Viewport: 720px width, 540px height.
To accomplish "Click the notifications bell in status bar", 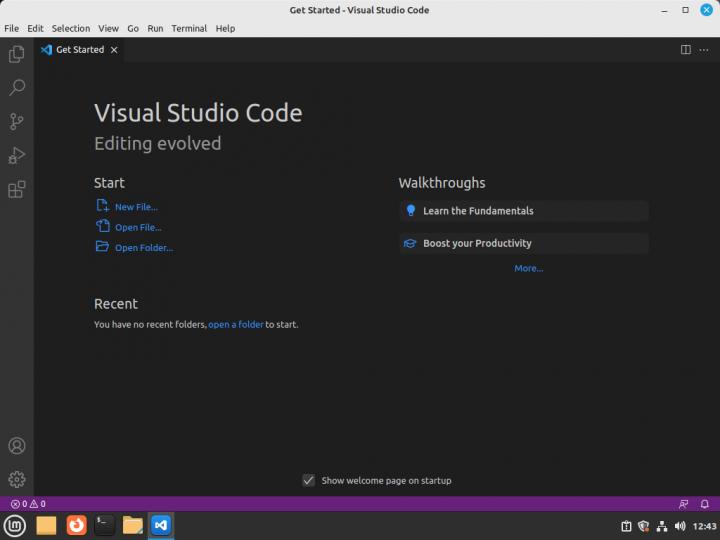I will tap(704, 504).
